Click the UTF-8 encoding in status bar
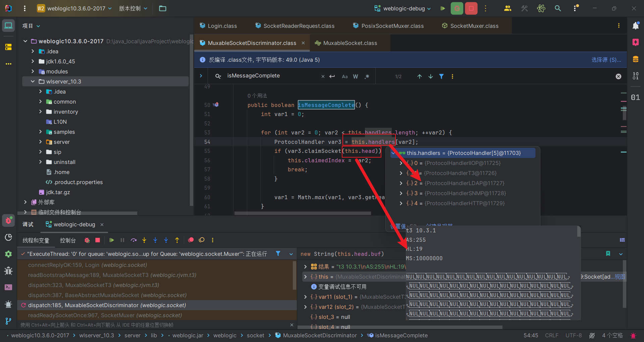Viewport: 644px width, 342px height. click(574, 335)
